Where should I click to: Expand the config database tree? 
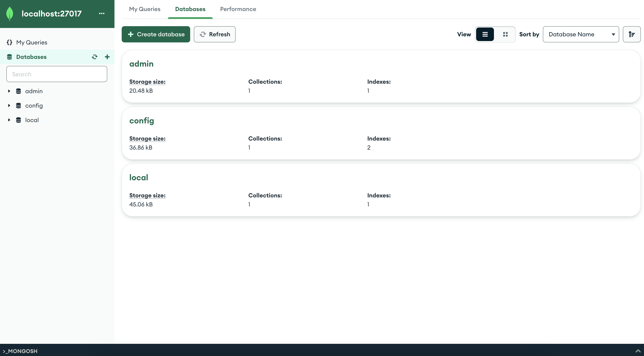point(9,106)
